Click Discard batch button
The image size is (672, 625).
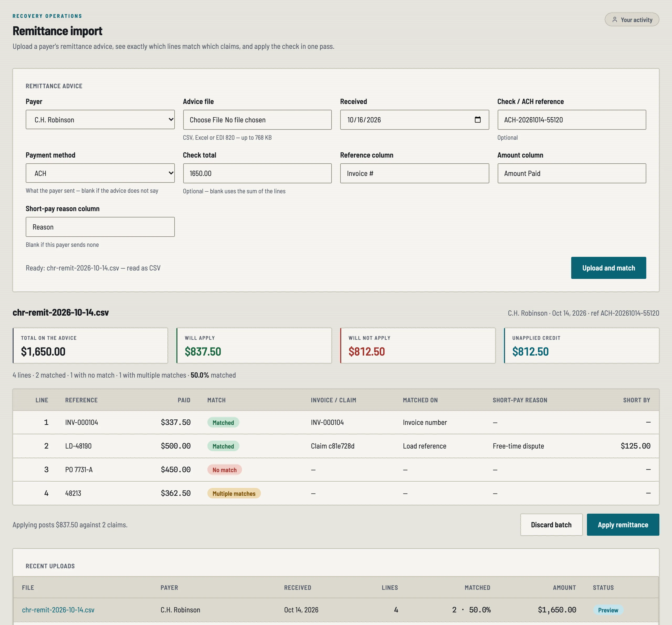coord(551,525)
